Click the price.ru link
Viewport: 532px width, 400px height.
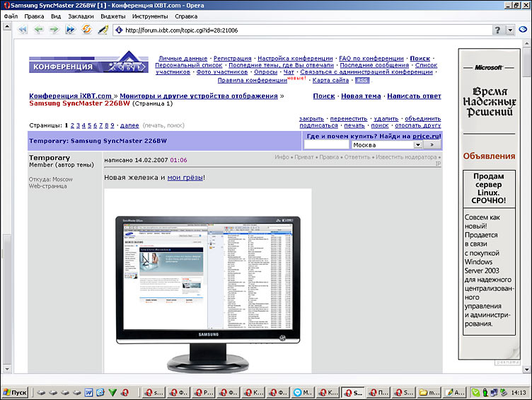426,136
